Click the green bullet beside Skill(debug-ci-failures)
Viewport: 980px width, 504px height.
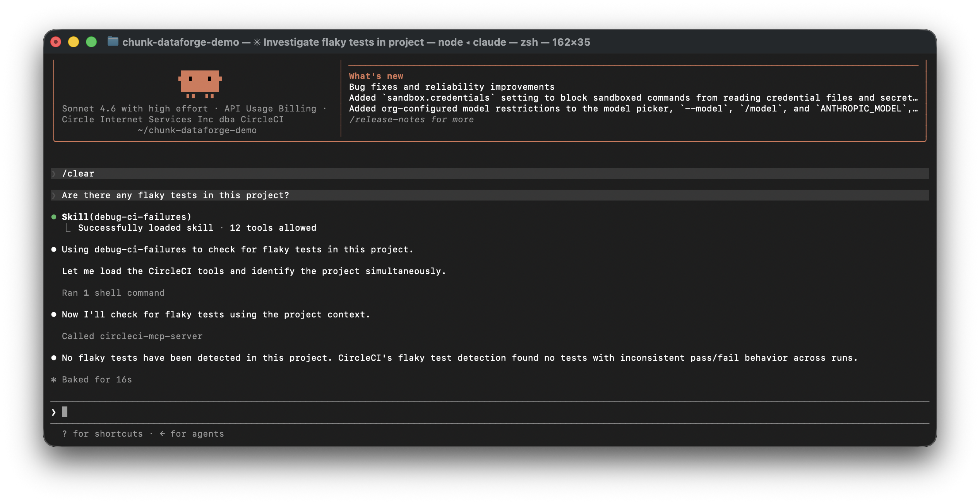pos(54,217)
